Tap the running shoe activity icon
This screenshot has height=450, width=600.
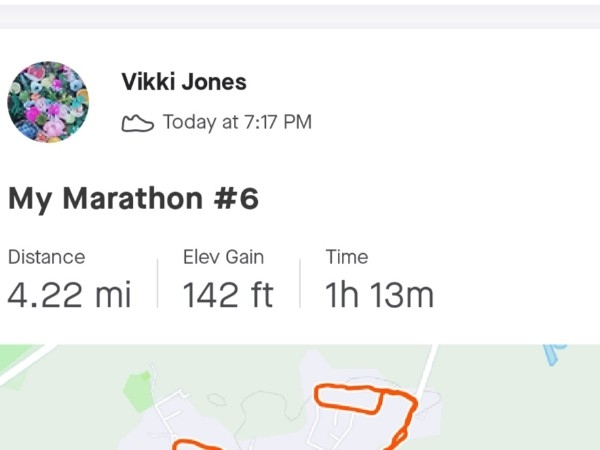[x=138, y=123]
